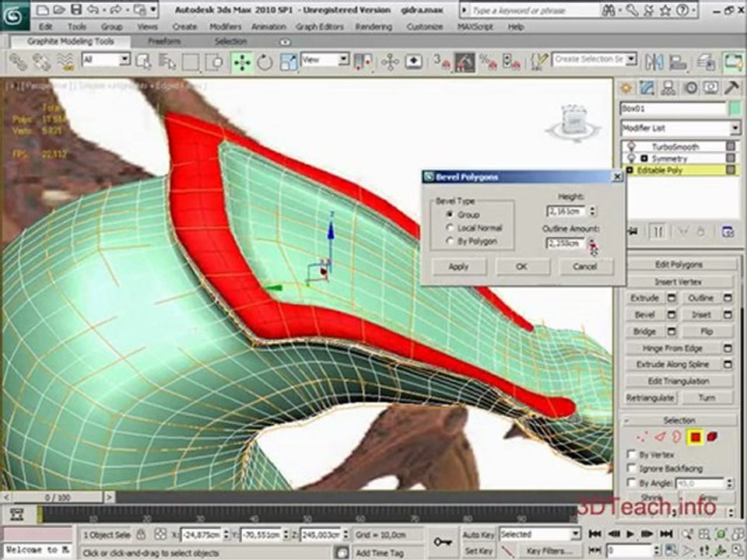Click the Retriangulate button
This screenshot has width=747, height=560.
pos(651,398)
